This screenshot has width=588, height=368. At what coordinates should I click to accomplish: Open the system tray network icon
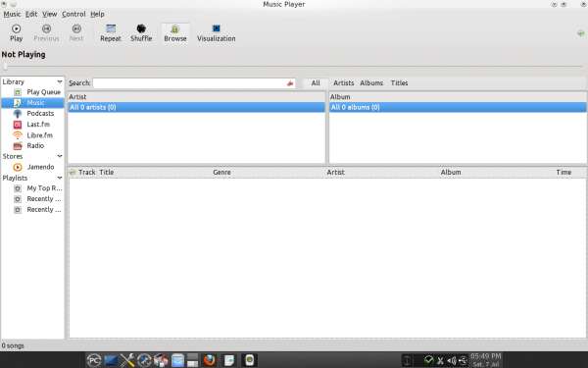tap(464, 361)
